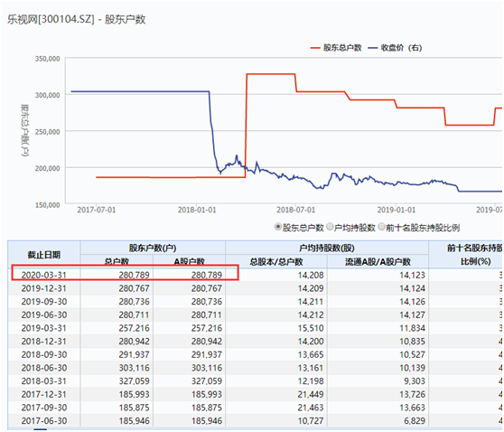
Task: Select the 2017-06-30 date cell
Action: click(44, 421)
